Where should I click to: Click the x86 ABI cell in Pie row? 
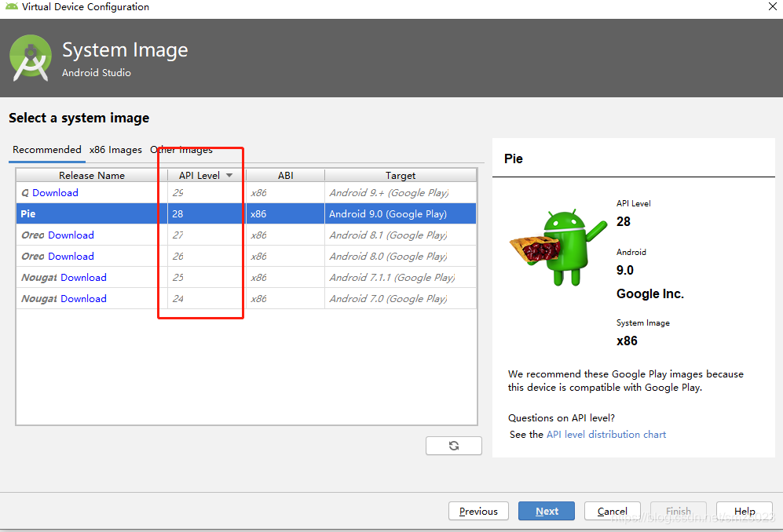285,213
